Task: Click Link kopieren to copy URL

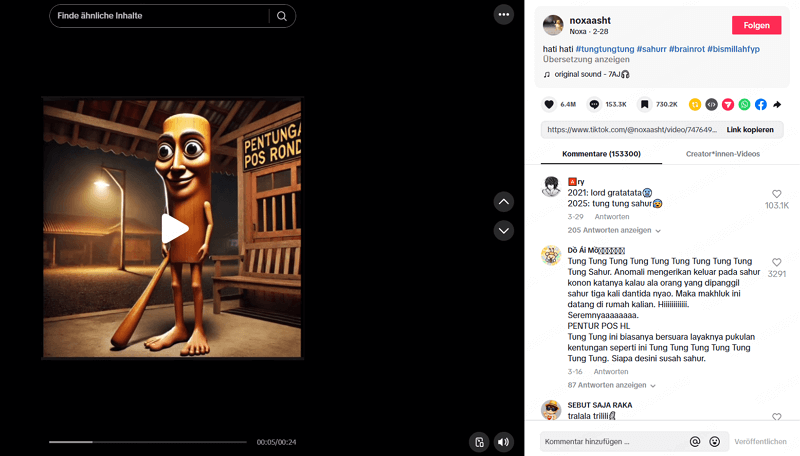Action: [x=750, y=130]
